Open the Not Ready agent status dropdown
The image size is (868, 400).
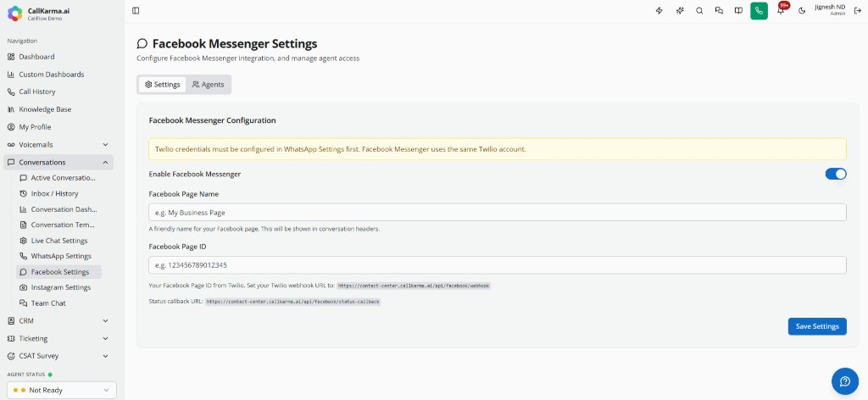61,390
